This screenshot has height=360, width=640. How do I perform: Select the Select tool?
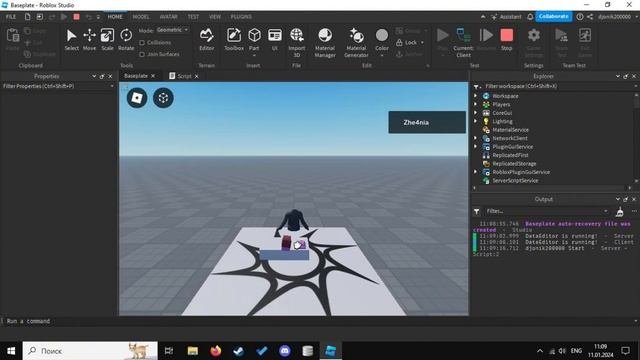click(71, 40)
